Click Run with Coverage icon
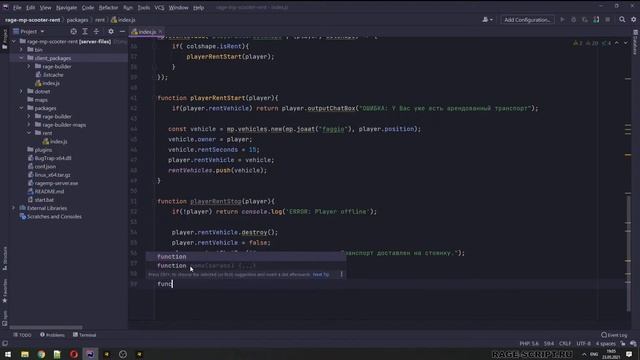The width and height of the screenshot is (640, 360). [x=585, y=20]
